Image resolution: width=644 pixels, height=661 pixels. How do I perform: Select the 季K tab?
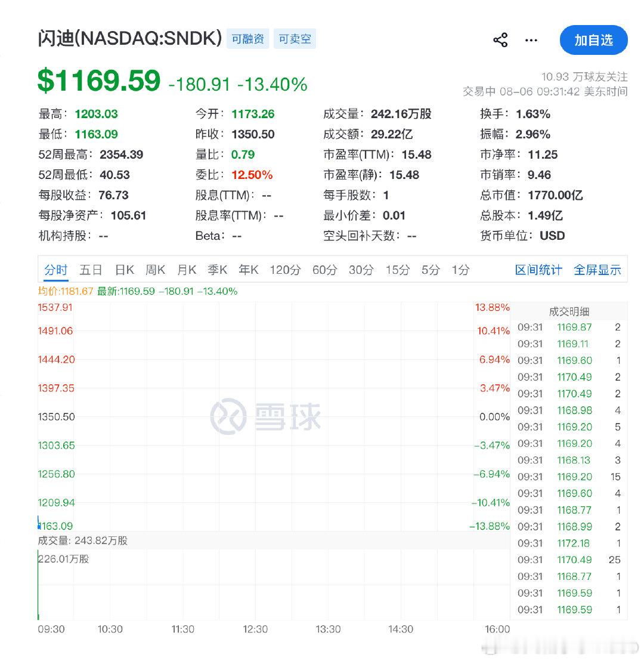tap(217, 270)
